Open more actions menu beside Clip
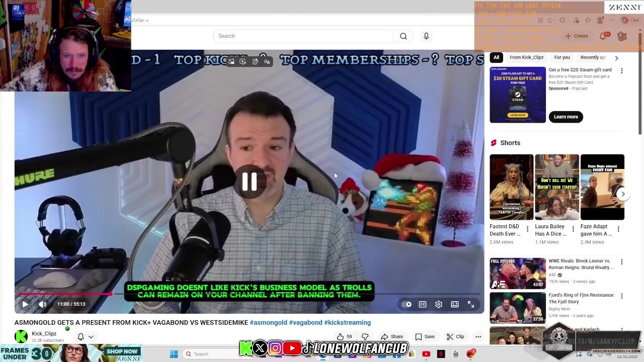The height and width of the screenshot is (362, 644). 478,337
